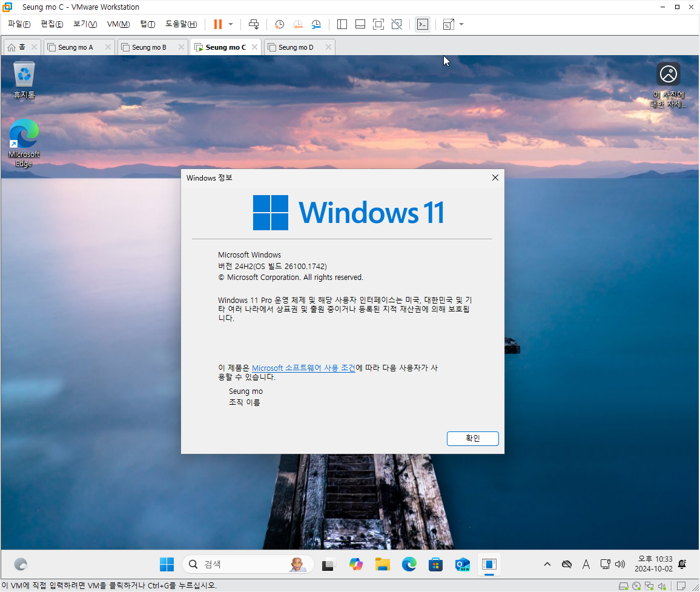Switch to the Seung mo A tab
Image resolution: width=700 pixels, height=592 pixels.
pos(76,47)
